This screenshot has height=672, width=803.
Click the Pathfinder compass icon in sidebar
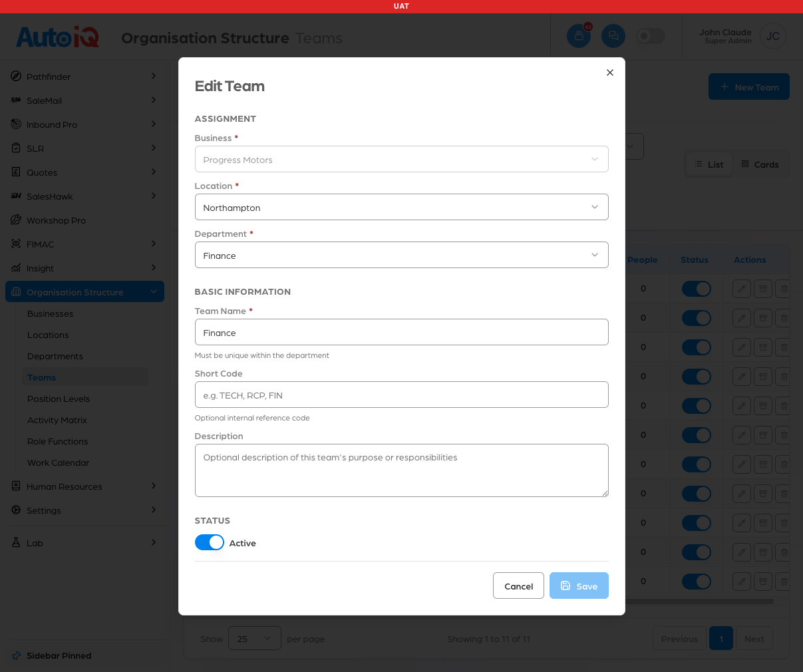[x=16, y=77]
